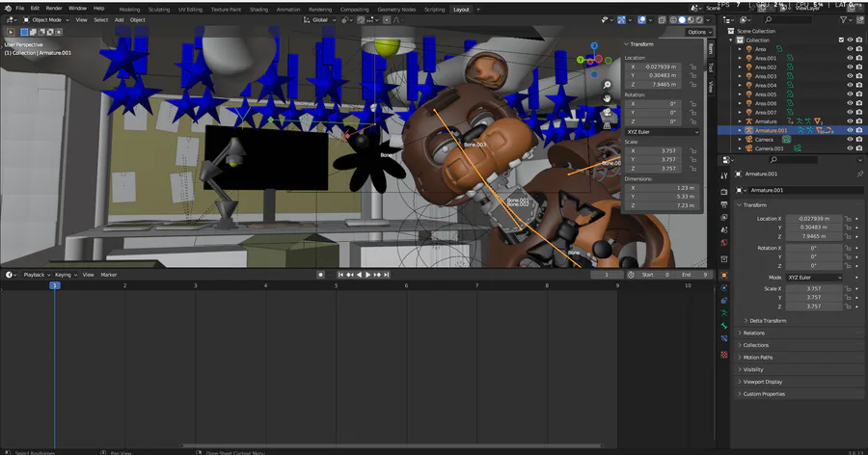Open the File menu
The image size is (868, 455).
point(20,9)
